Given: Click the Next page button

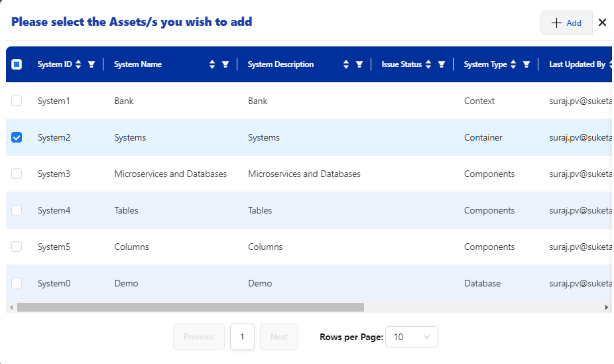Looking at the screenshot, I should (x=279, y=337).
